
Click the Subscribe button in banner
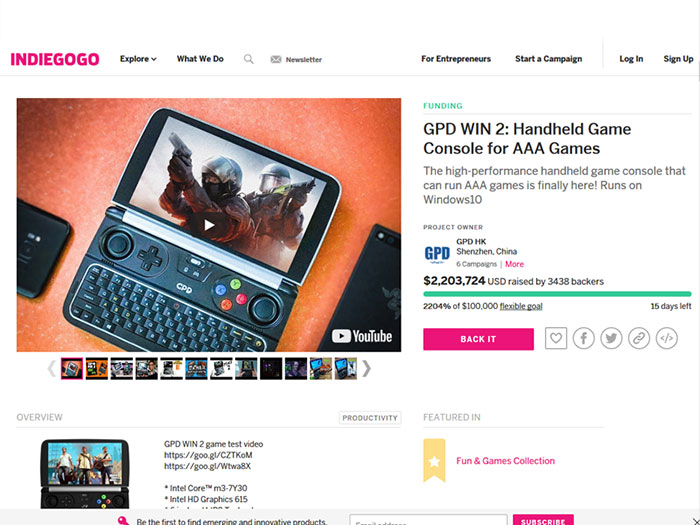coord(543,520)
